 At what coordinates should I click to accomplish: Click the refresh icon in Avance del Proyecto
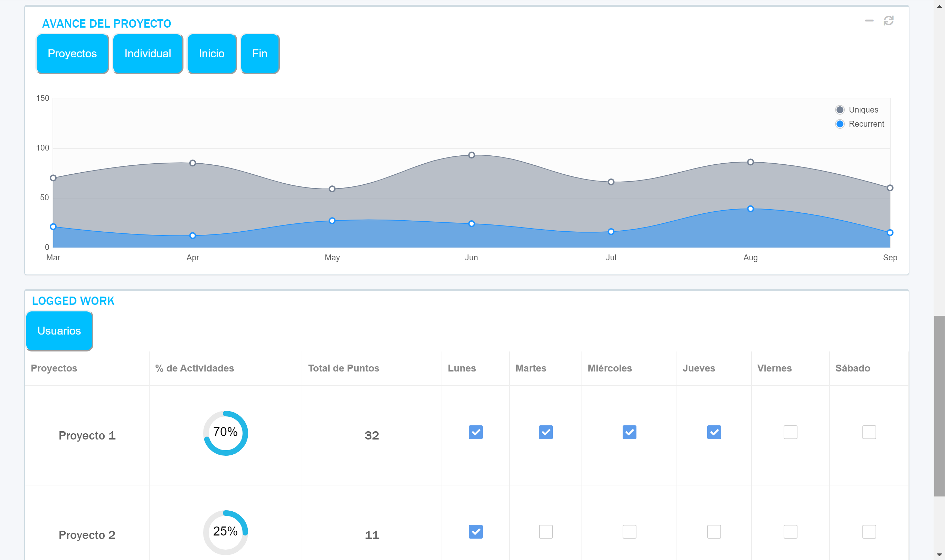[x=888, y=21]
